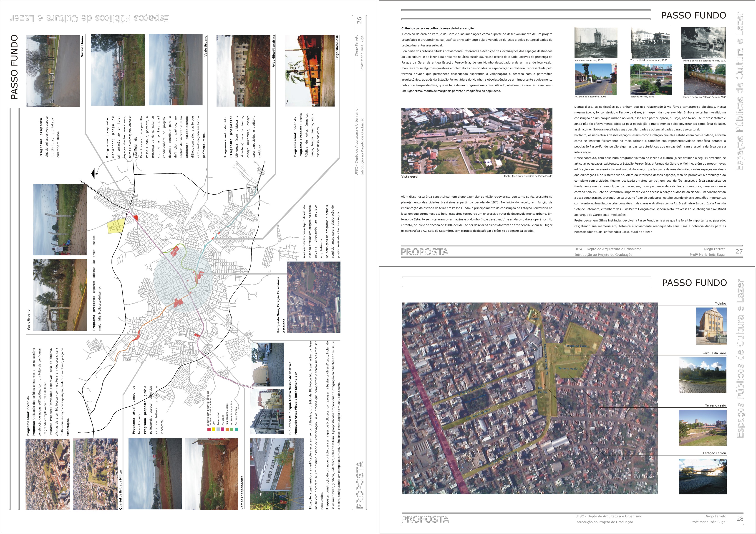Click the large satellite image on page 28
756x534 pixels.
[530, 398]
